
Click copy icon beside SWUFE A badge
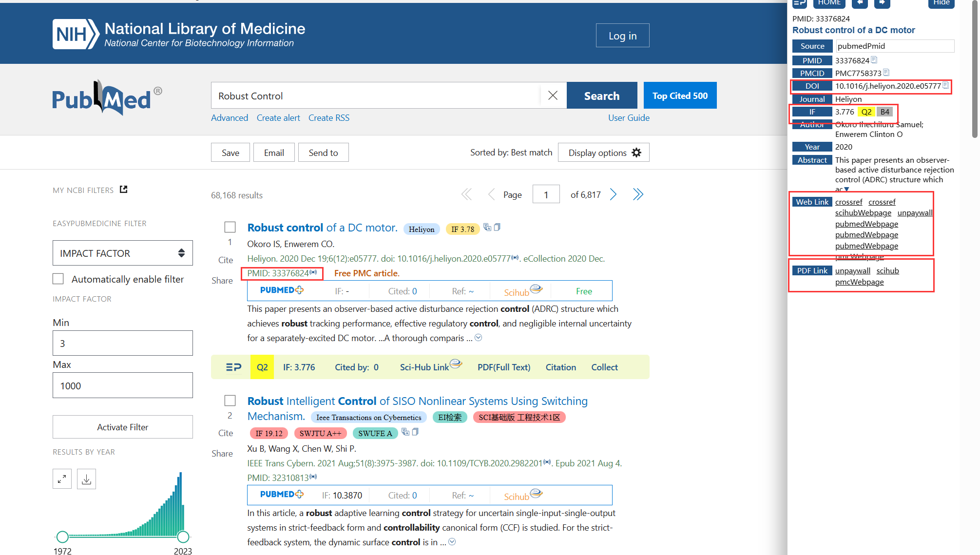[x=415, y=432]
